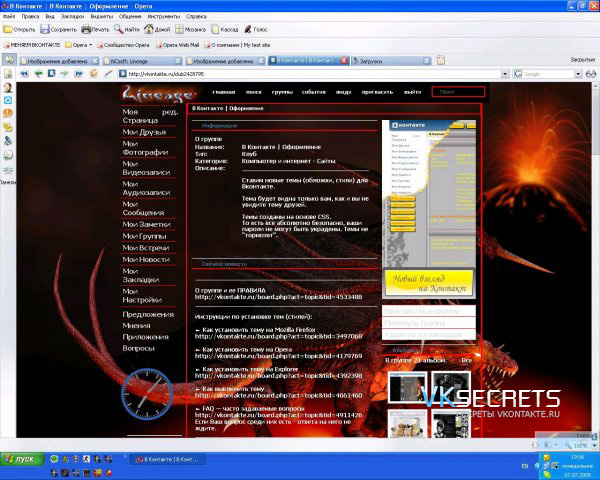Viewport: 600px width, 480px height.
Task: Open the Вид menu
Action: tap(50, 16)
